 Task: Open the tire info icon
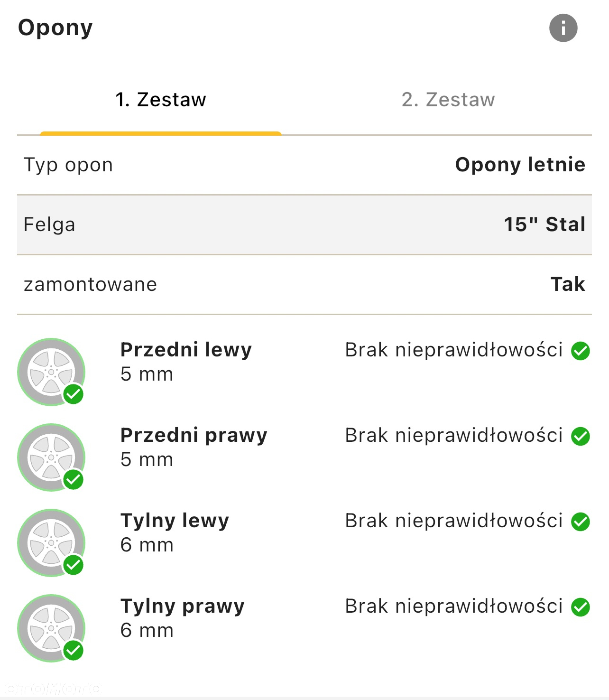[563, 28]
